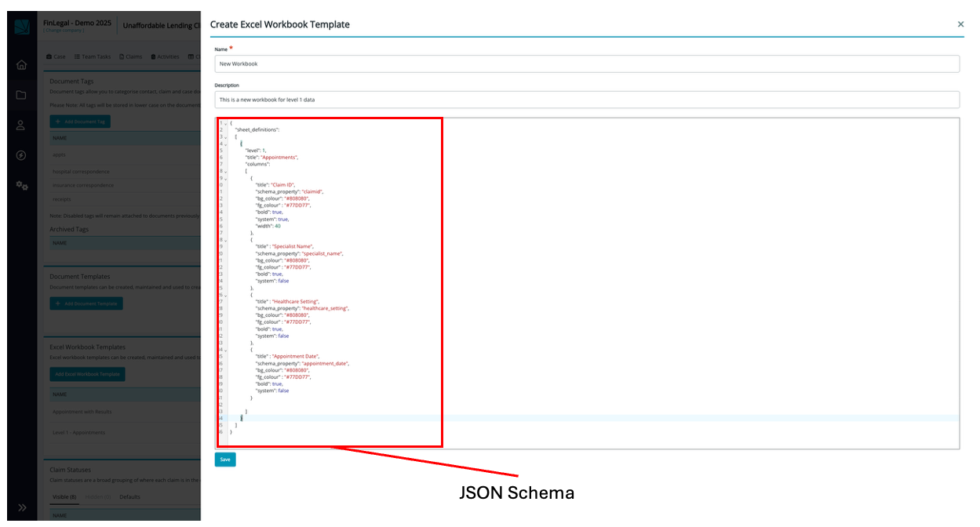The height and width of the screenshot is (527, 980).
Task: Click the lightning bolt icon in sidebar
Action: point(21,155)
